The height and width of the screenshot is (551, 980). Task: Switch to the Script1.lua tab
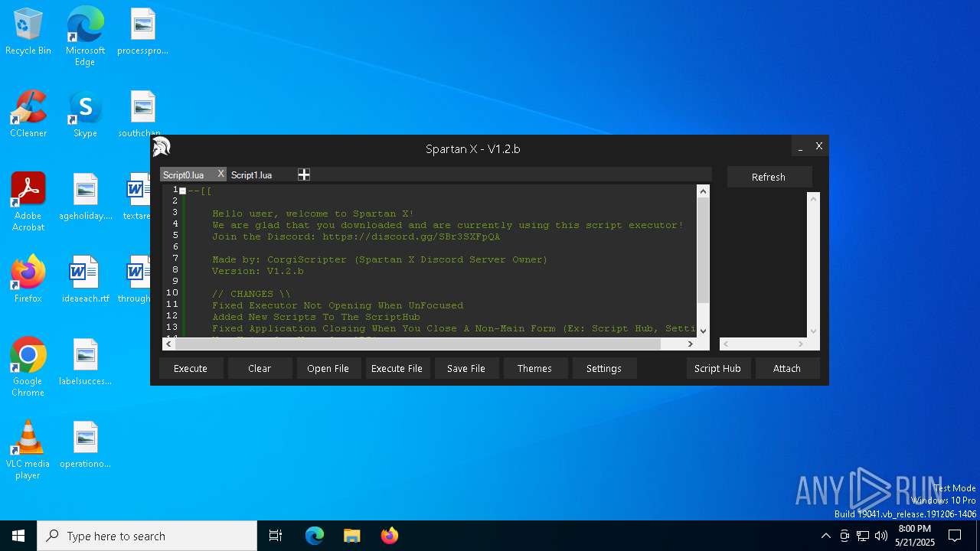click(252, 175)
